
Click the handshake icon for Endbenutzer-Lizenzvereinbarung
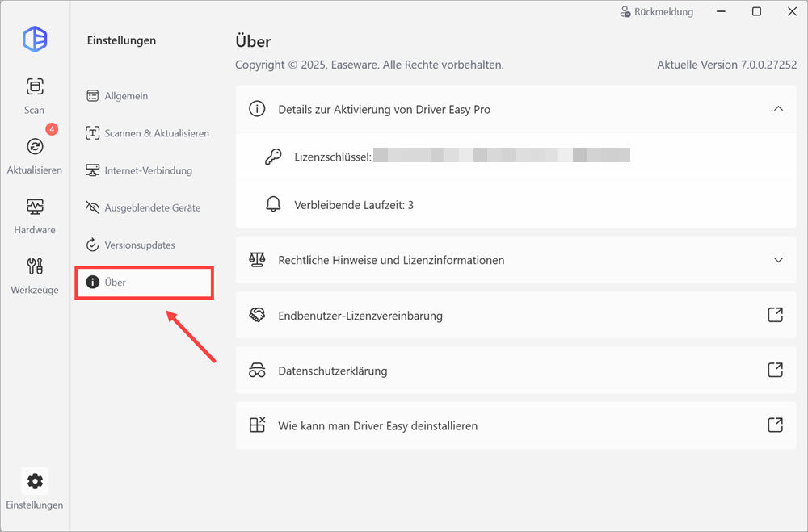[x=257, y=315]
